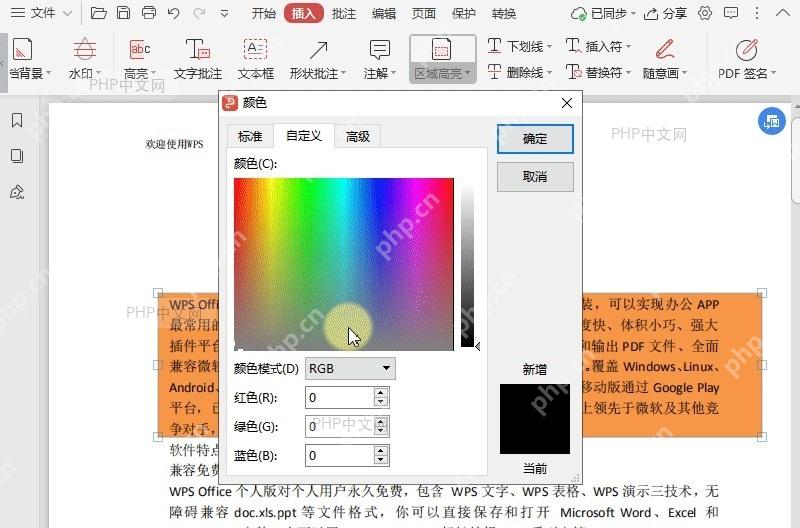This screenshot has width=800, height=528.
Task: Click the save icon in toolbar
Action: click(x=123, y=13)
